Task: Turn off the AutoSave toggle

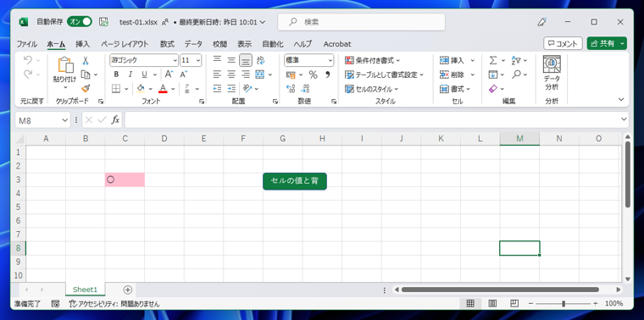Action: 80,22
